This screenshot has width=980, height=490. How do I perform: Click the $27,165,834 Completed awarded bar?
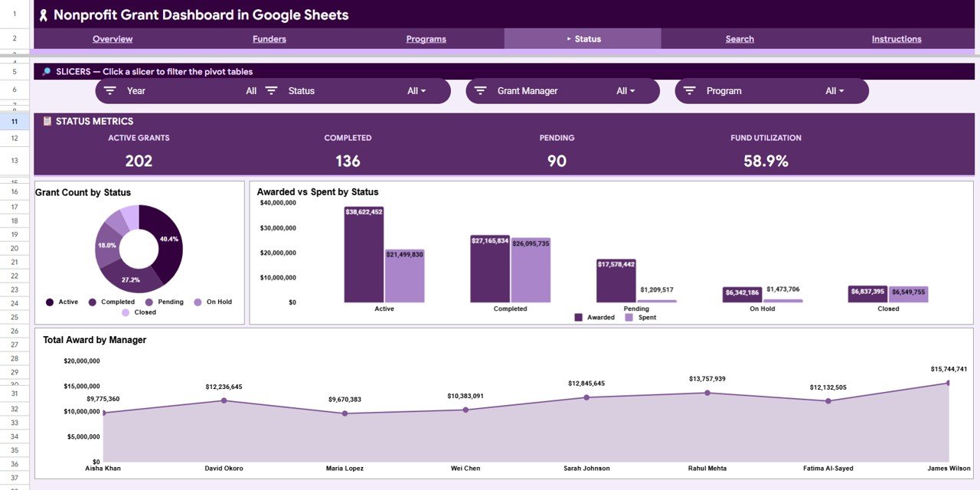[x=490, y=269]
